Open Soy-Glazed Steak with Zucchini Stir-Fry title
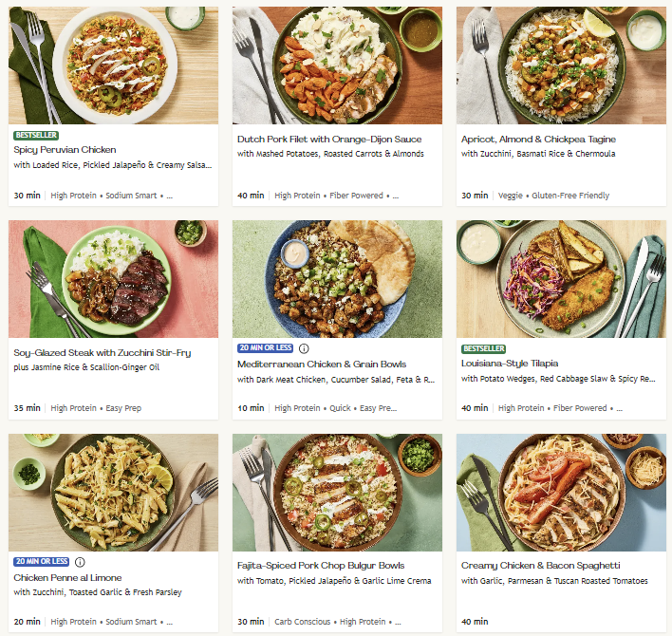672x636 pixels. [102, 353]
